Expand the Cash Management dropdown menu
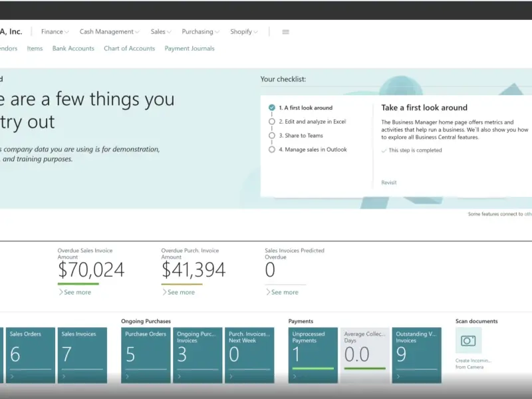Image resolution: width=532 pixels, height=399 pixels. (x=110, y=32)
